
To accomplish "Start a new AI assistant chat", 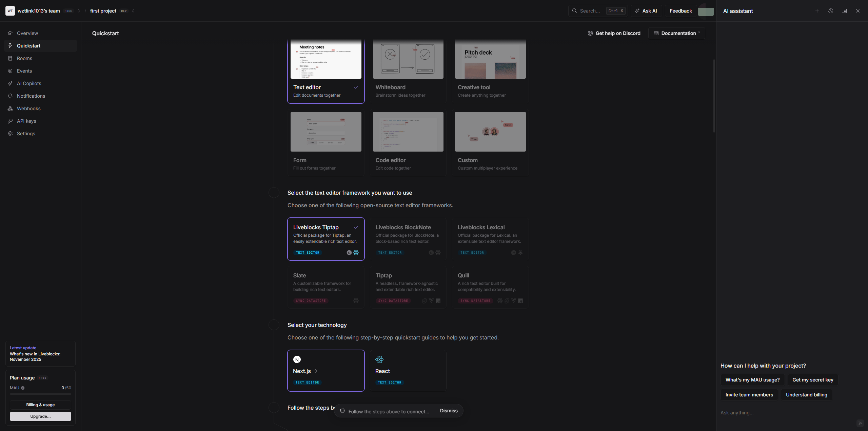I will 817,11.
